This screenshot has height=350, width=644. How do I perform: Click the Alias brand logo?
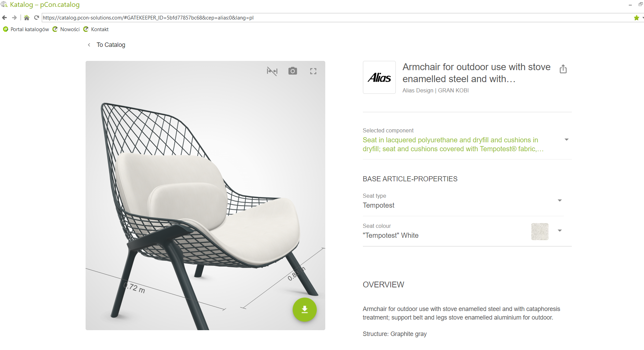[x=379, y=77]
